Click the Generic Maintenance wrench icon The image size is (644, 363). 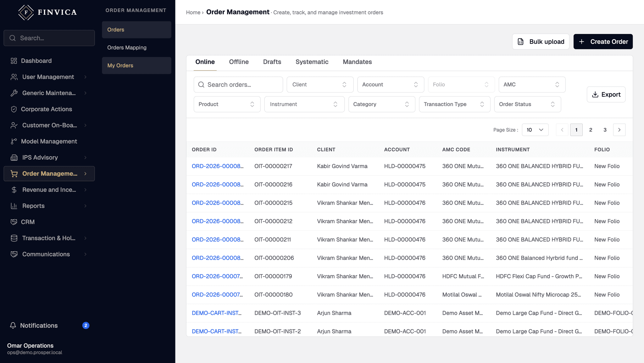[14, 93]
